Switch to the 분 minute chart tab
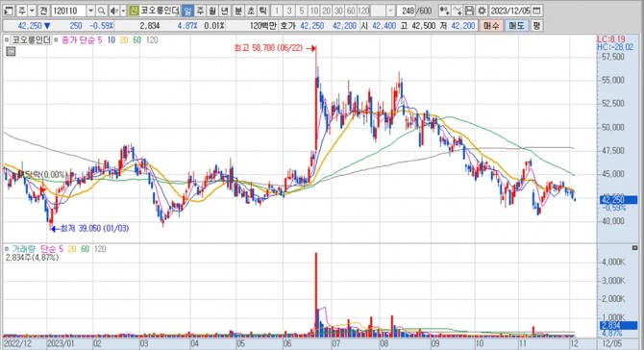The width and height of the screenshot is (644, 350). (x=238, y=11)
